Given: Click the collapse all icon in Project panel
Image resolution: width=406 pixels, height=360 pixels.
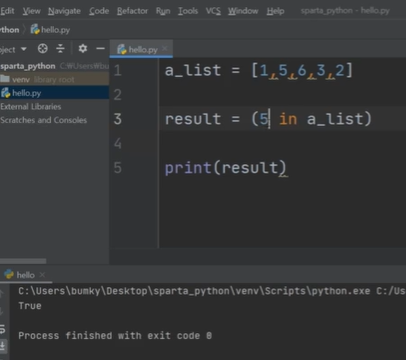Looking at the screenshot, I should point(60,49).
